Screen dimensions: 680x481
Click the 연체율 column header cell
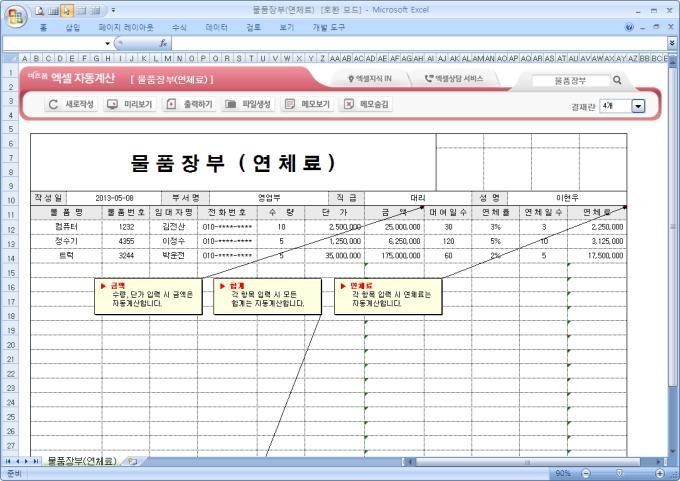pyautogui.click(x=495, y=212)
